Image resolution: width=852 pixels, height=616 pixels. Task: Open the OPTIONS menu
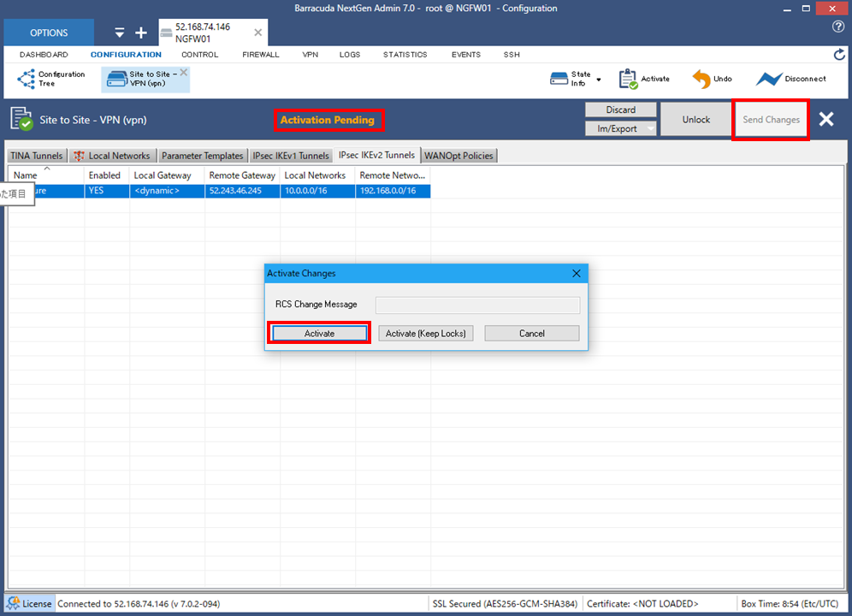coord(49,33)
